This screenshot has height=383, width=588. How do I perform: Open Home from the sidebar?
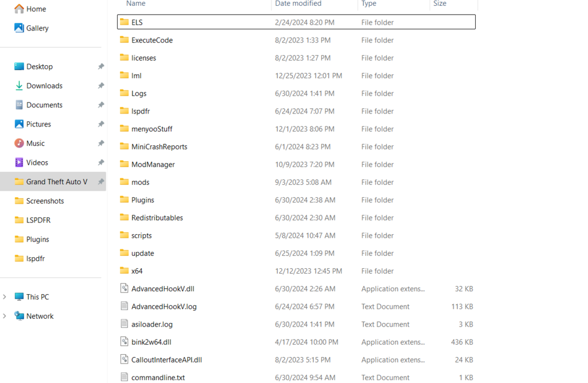34,9
